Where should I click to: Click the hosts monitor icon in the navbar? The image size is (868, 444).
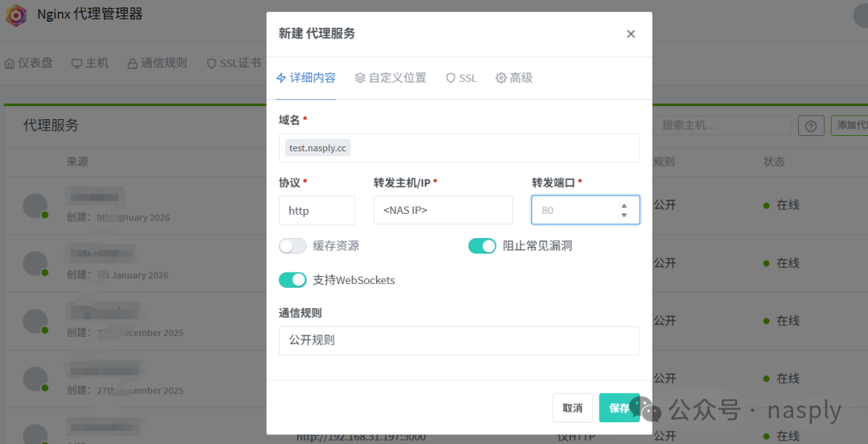77,63
